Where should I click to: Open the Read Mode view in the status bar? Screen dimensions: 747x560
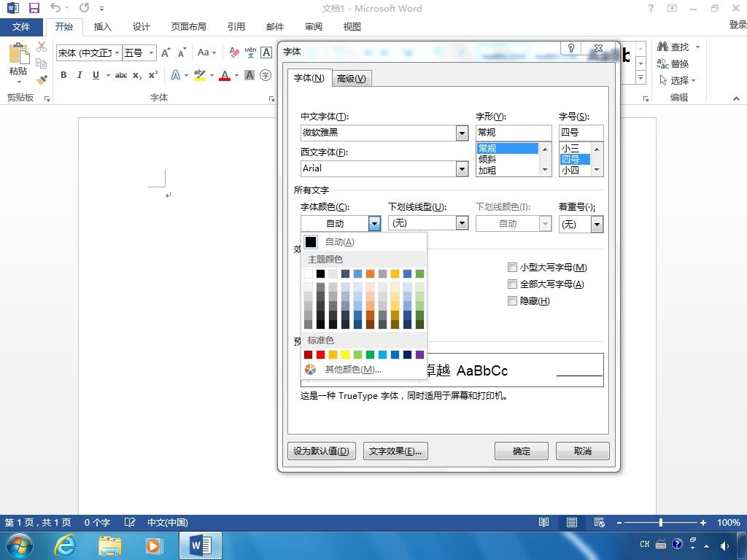(x=543, y=522)
